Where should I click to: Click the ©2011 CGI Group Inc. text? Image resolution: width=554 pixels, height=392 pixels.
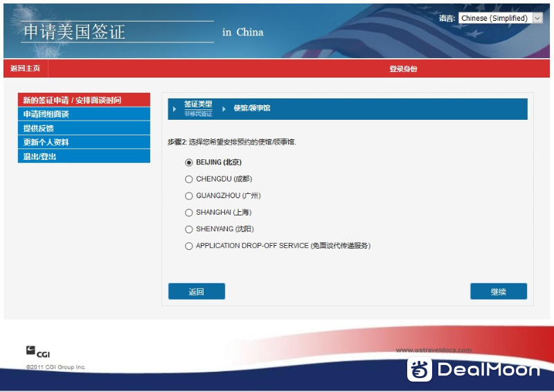point(56,367)
